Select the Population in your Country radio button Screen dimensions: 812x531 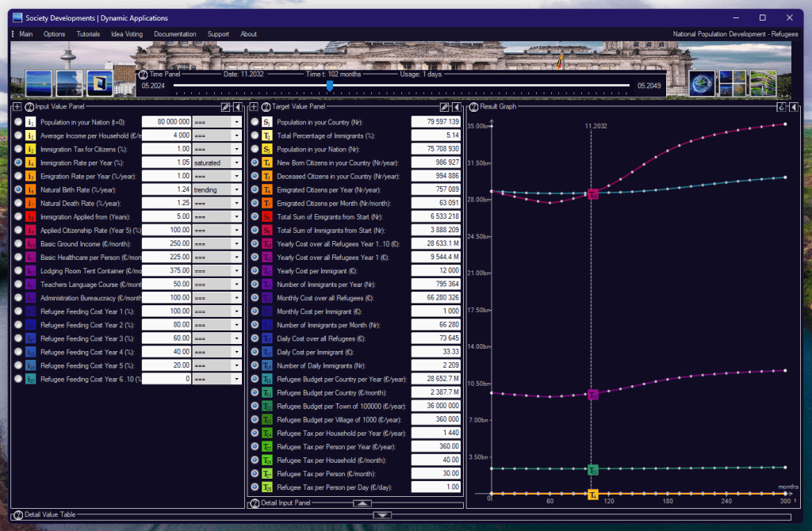(255, 122)
